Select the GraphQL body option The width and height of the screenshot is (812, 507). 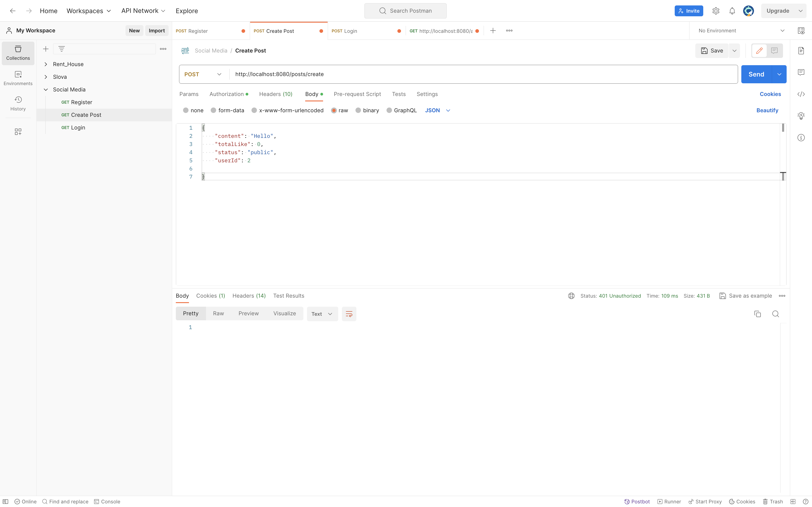(402, 110)
